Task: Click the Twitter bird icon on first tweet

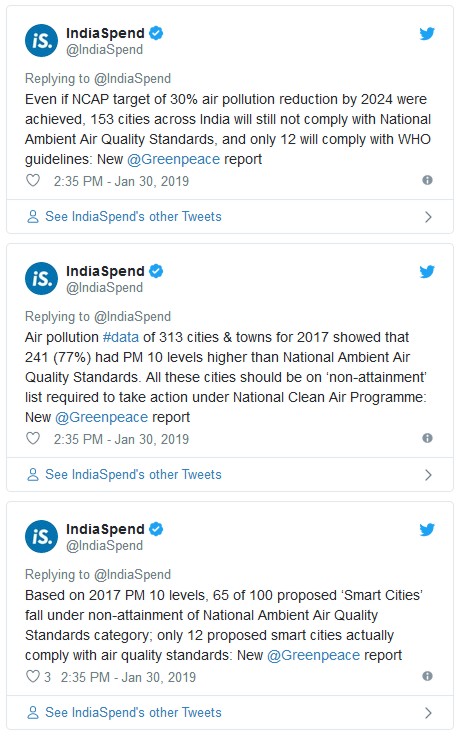Action: (427, 33)
